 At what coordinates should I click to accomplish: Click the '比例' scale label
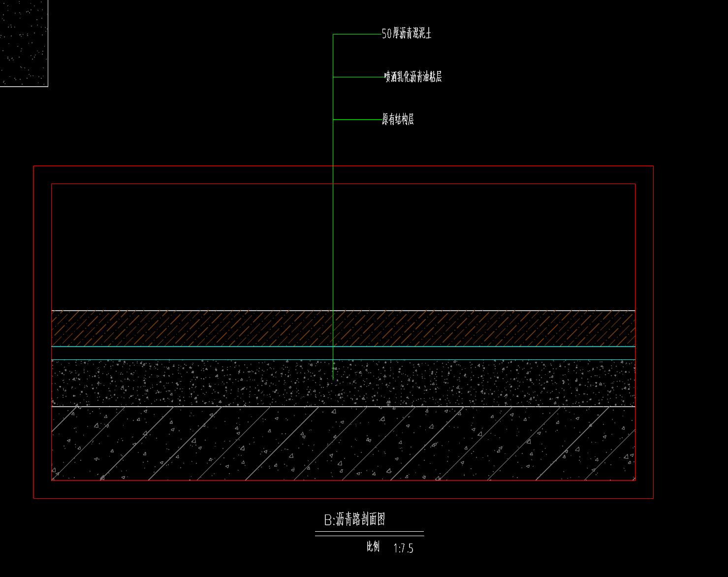point(373,546)
